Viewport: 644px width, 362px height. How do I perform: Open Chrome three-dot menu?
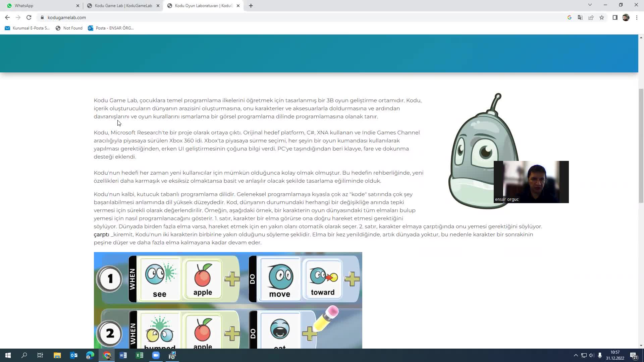[637, 17]
